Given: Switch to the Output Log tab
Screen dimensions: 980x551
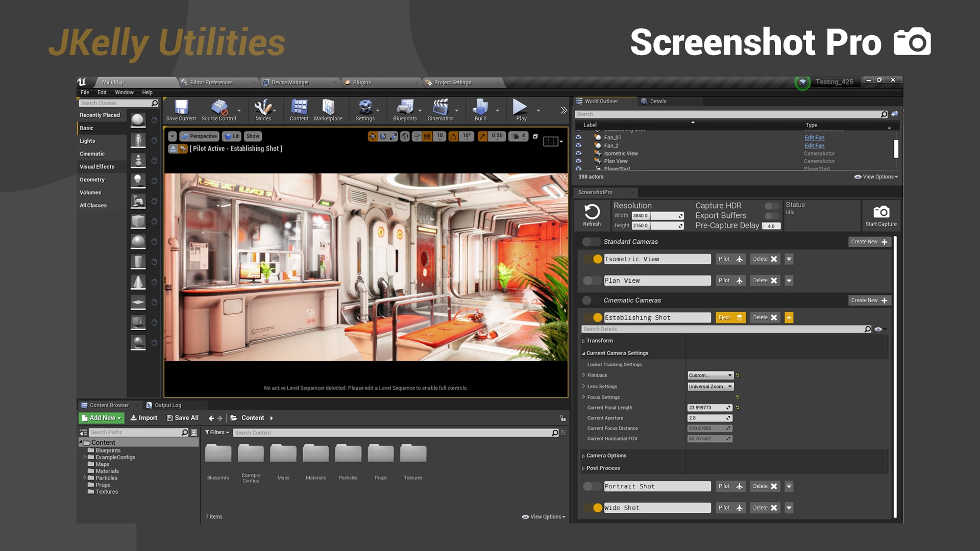Looking at the screenshot, I should [167, 405].
